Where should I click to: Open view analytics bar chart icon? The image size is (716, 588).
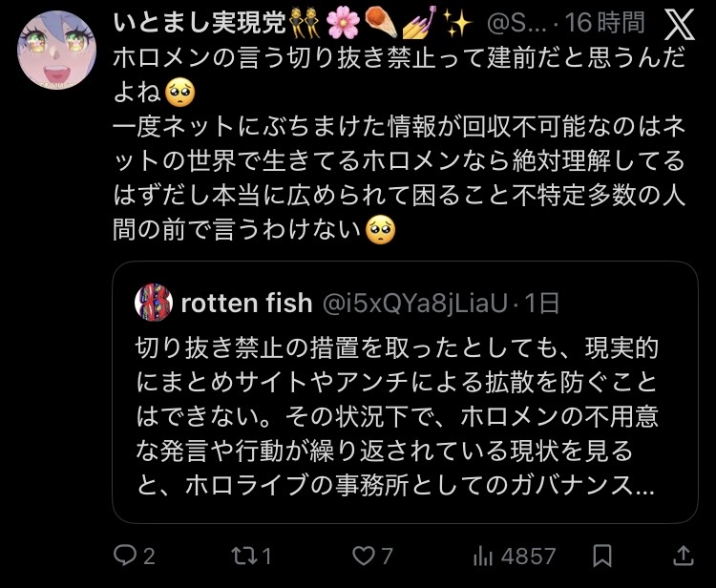483,555
